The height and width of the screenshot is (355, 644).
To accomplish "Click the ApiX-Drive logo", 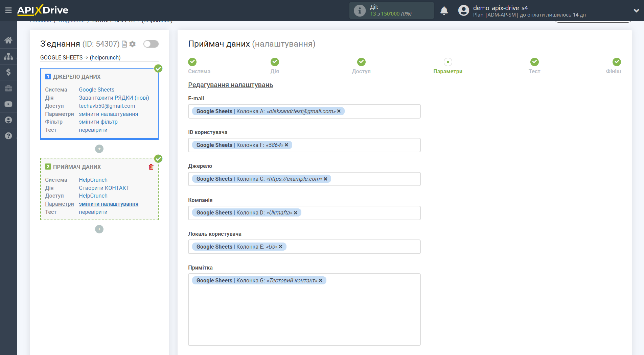I will [x=43, y=10].
